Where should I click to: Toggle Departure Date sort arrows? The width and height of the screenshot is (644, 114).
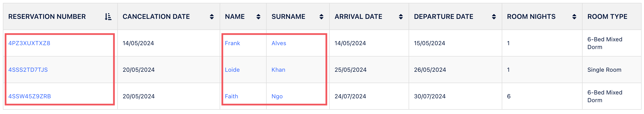click(x=494, y=17)
